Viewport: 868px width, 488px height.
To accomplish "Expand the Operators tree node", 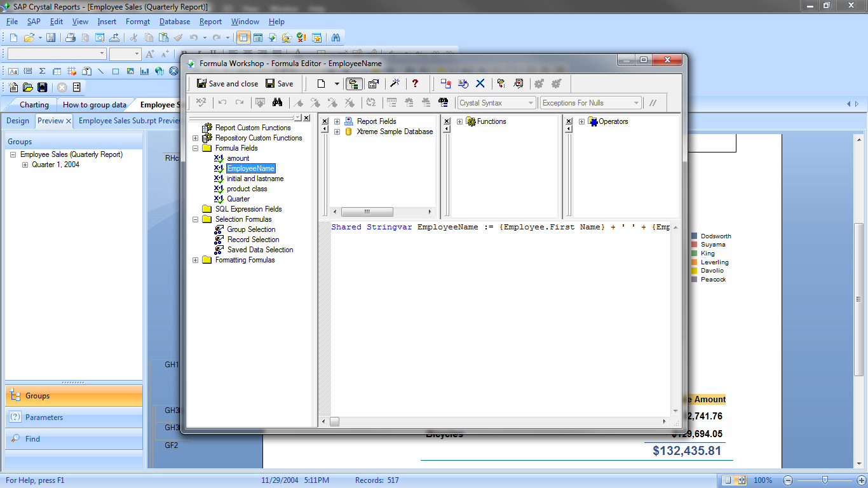I will (x=581, y=121).
